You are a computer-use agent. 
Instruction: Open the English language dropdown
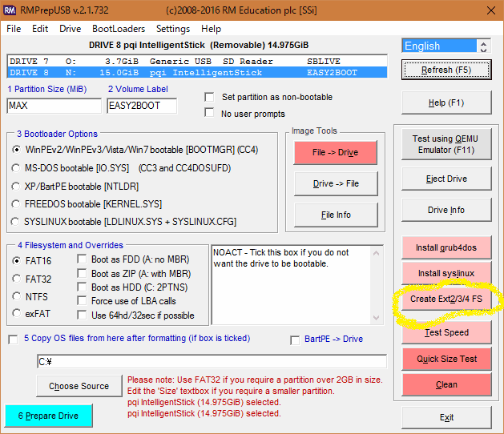click(446, 46)
